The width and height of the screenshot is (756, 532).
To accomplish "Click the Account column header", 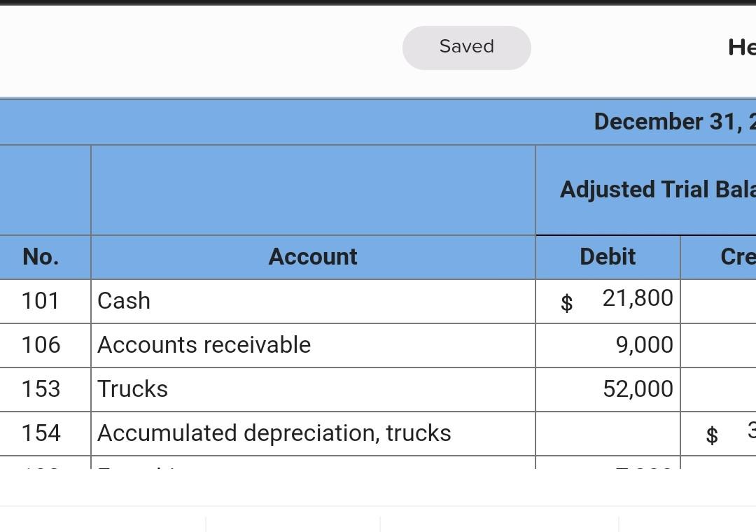I will (313, 256).
